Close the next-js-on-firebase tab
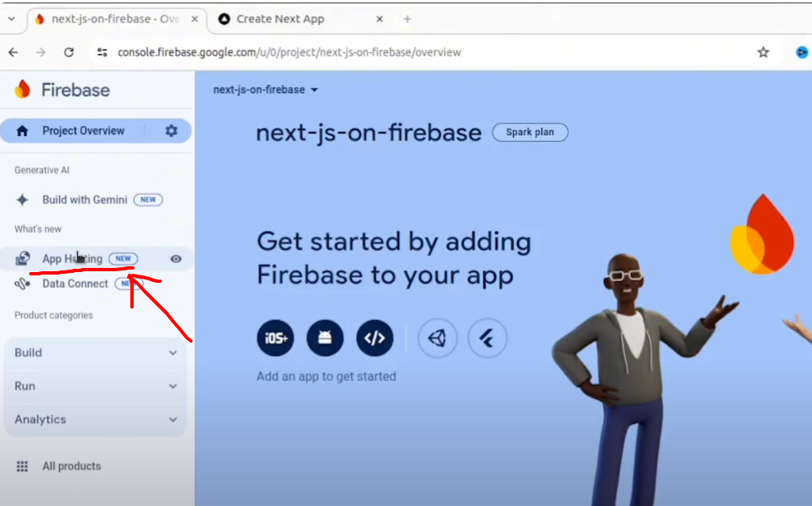812x506 pixels. pos(195,19)
